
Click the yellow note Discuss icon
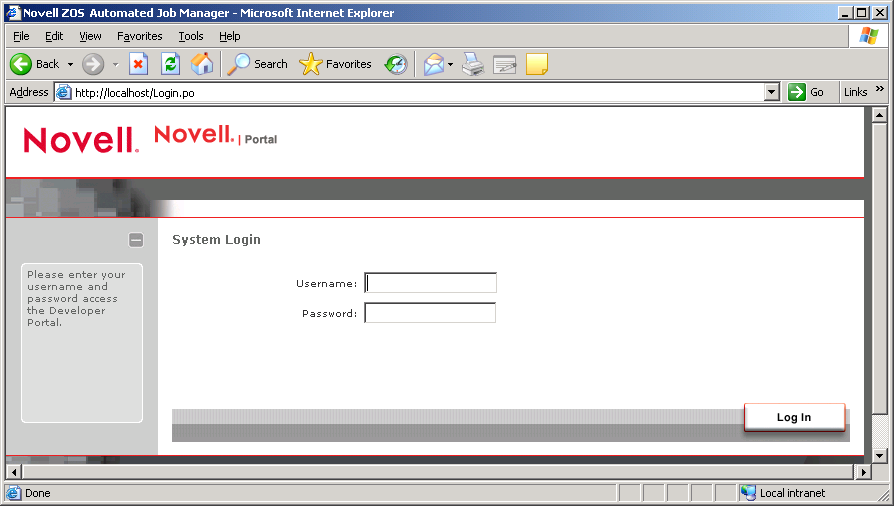point(537,64)
